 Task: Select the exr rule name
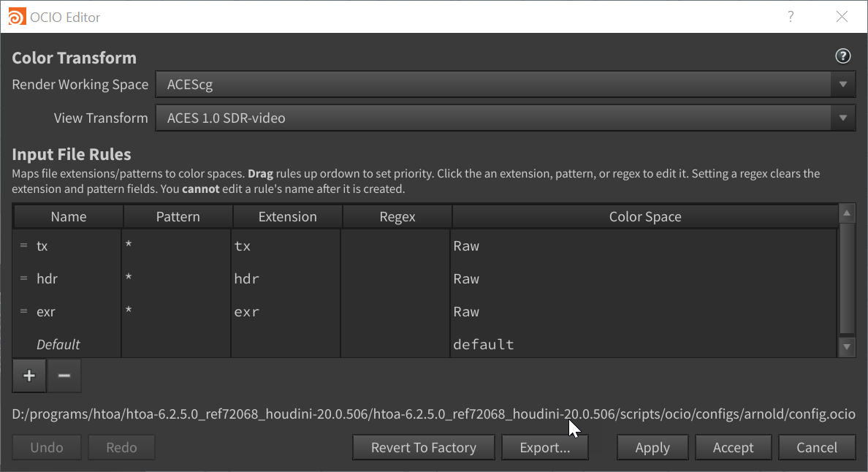tap(46, 311)
